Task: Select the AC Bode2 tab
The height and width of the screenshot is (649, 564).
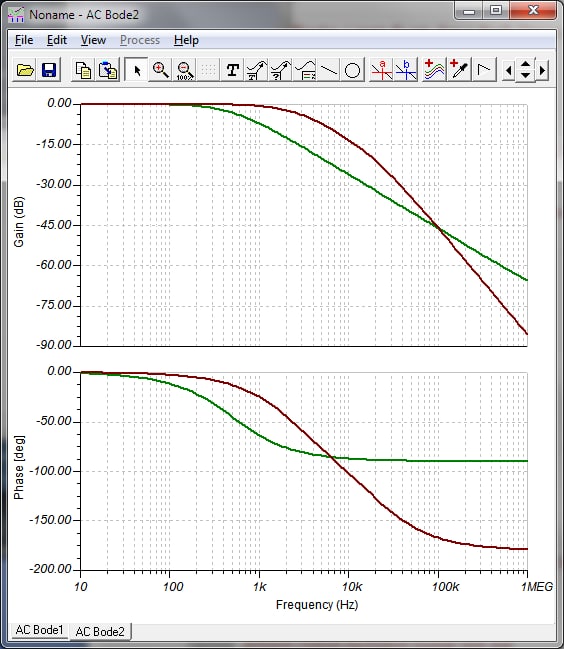Action: [x=100, y=631]
